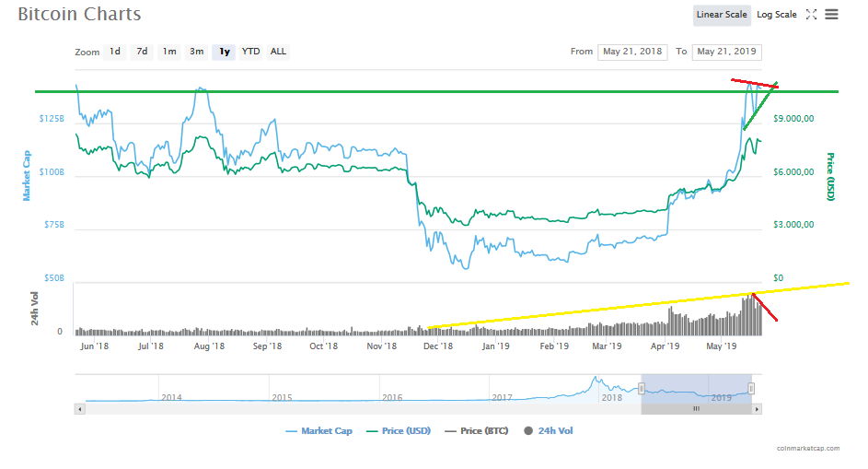The width and height of the screenshot is (868, 469).
Task: Click the $100B market cap axis label
Action: coord(52,172)
